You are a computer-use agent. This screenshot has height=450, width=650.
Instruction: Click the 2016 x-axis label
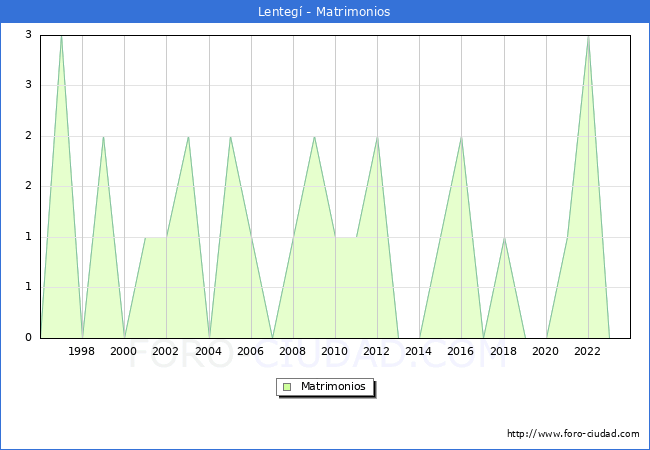(461, 351)
